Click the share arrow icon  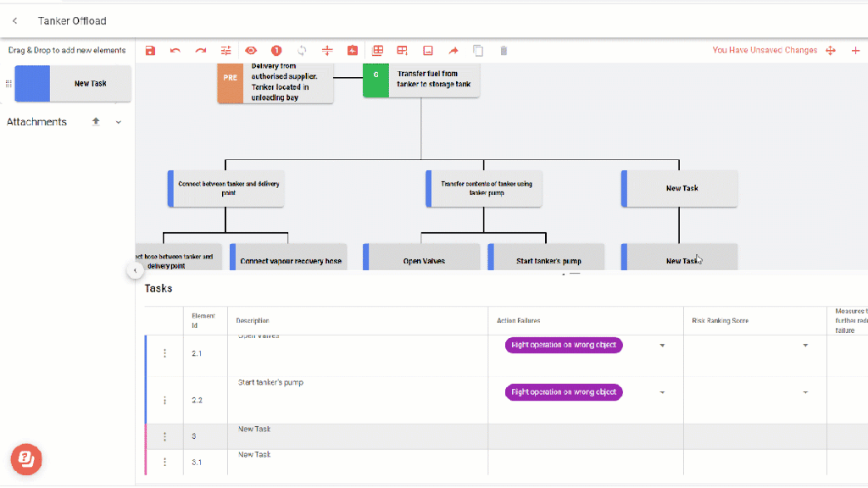pyautogui.click(x=453, y=51)
